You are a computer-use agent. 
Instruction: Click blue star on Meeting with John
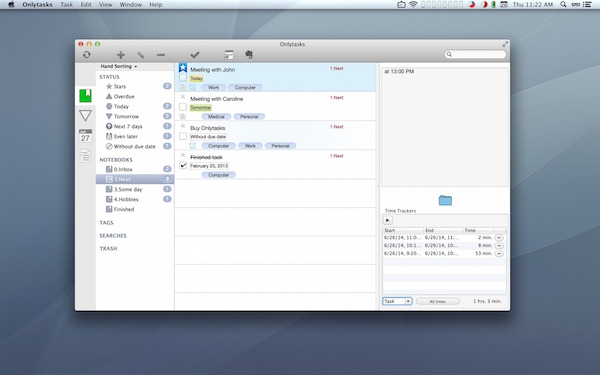tap(183, 68)
